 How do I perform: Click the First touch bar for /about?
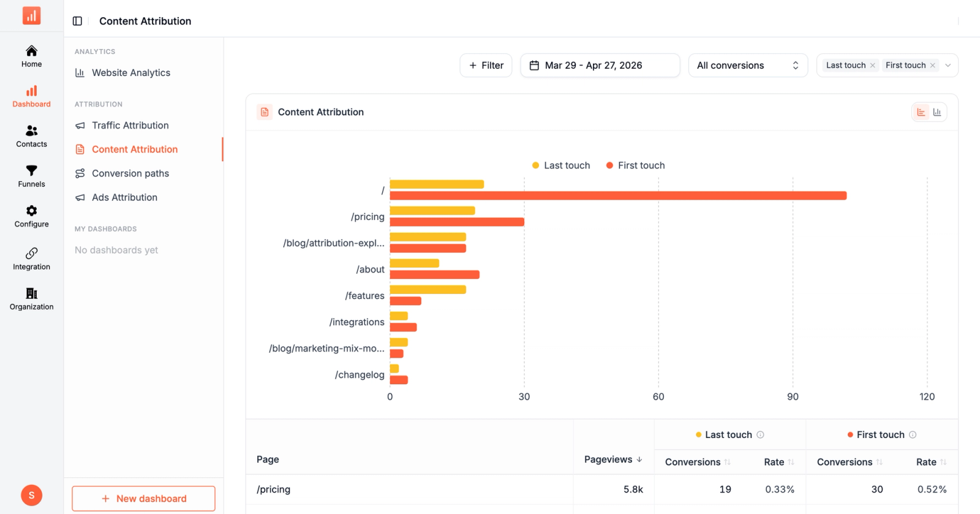click(x=435, y=274)
